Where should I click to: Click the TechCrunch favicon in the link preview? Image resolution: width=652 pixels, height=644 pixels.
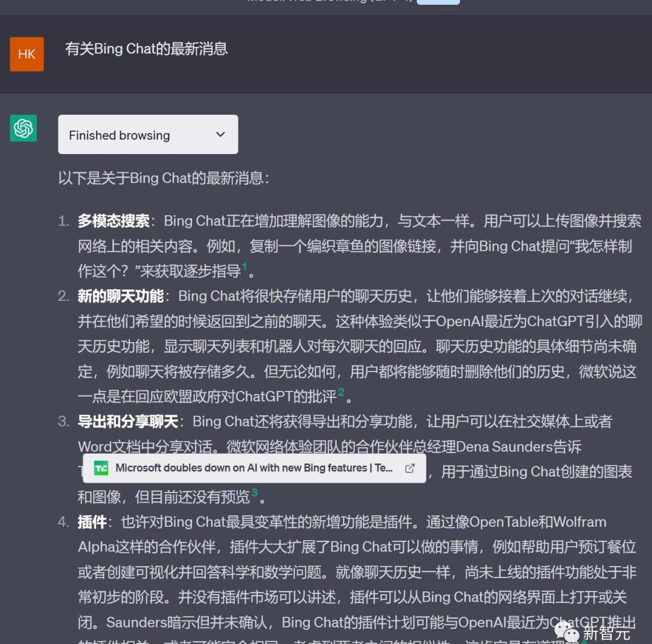tap(101, 468)
